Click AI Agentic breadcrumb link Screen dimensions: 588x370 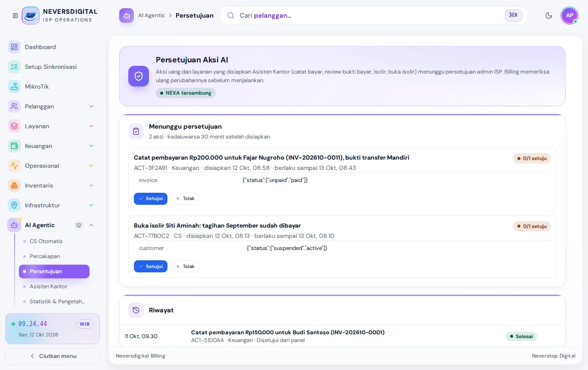click(152, 15)
